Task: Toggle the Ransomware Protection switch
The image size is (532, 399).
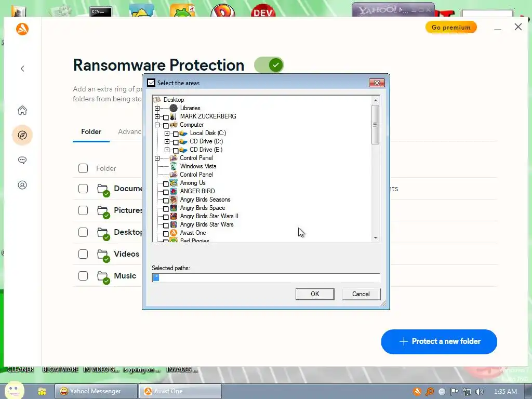Action: (269, 65)
